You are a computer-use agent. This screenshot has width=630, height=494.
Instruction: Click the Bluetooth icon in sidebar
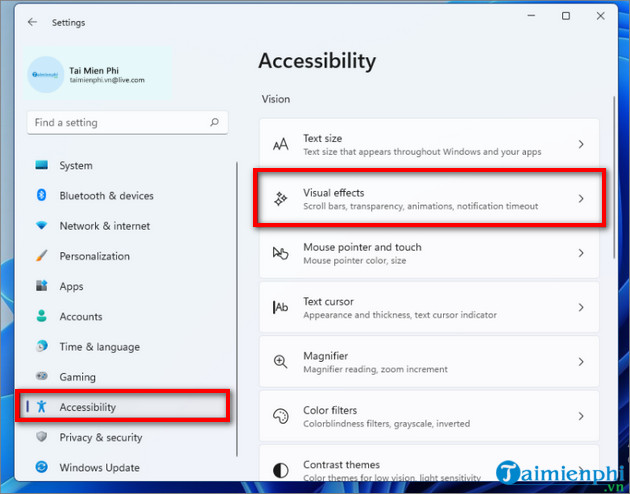[x=41, y=195]
